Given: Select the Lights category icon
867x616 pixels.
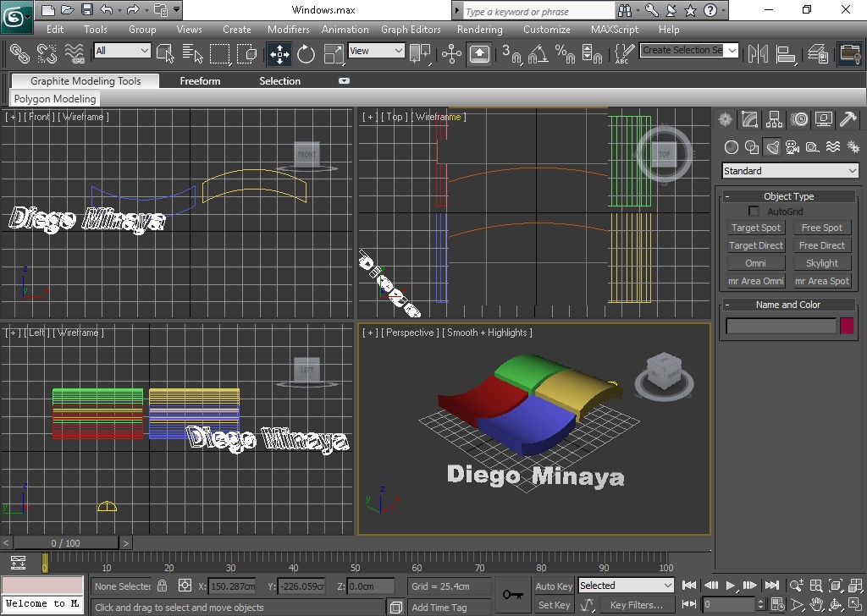Looking at the screenshot, I should (x=772, y=147).
